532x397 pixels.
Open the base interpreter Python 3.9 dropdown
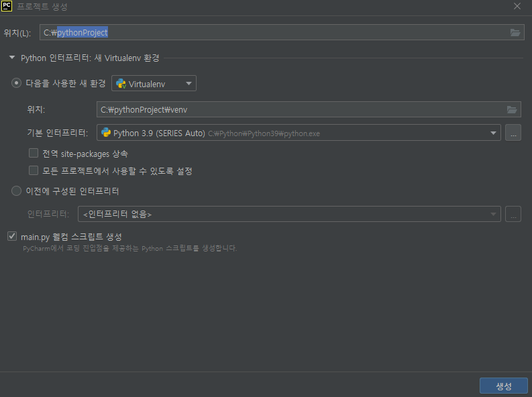[x=299, y=133]
